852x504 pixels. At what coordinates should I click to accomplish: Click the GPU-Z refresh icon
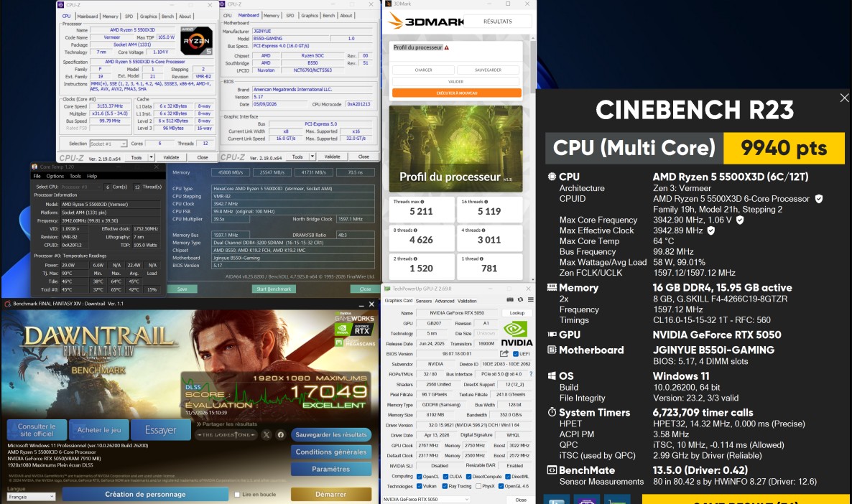(521, 300)
